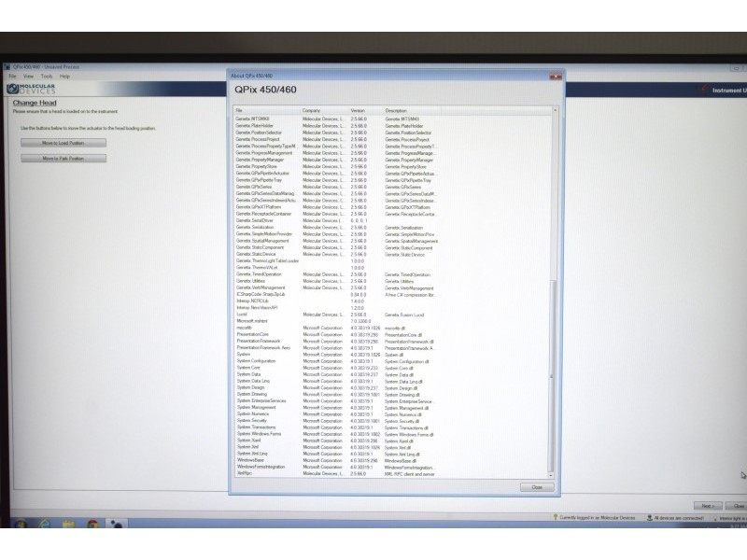
Task: Select the System.Numerics row
Action: click(x=336, y=414)
